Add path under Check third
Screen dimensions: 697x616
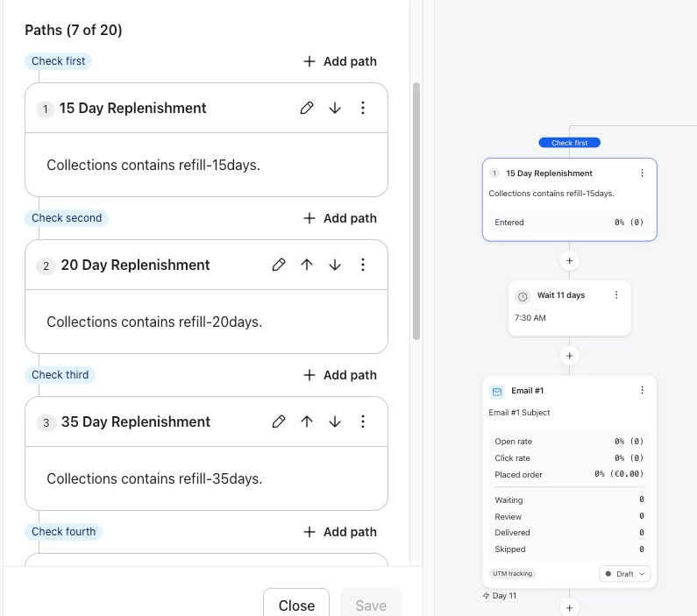coord(340,375)
